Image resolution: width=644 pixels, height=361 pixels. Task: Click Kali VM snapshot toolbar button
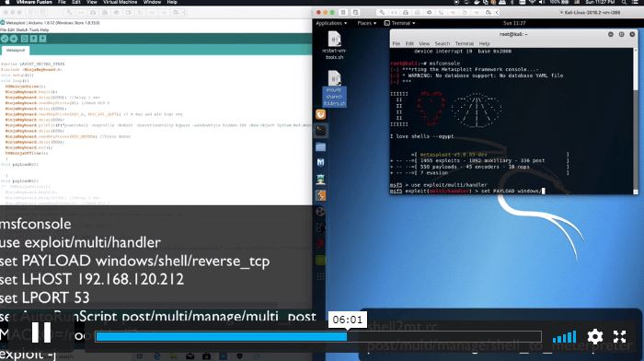click(x=356, y=12)
